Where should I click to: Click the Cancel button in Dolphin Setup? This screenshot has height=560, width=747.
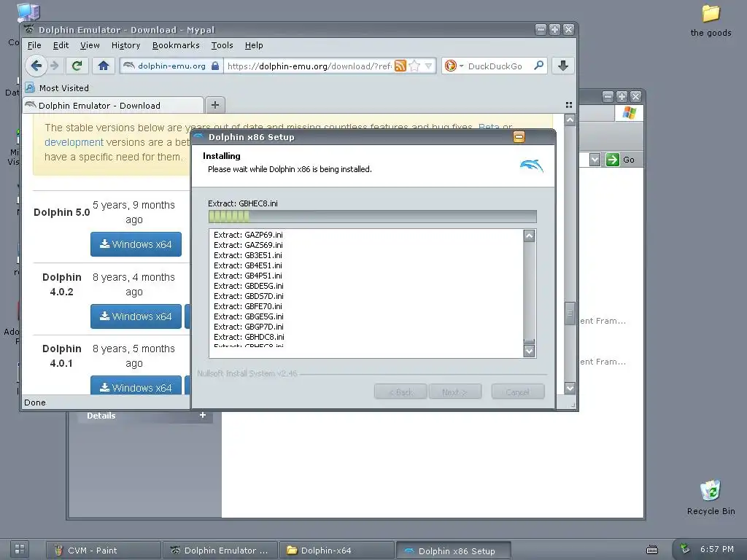point(517,392)
